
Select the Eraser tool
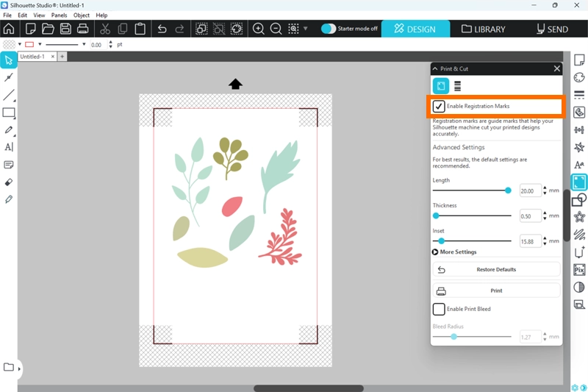(9, 182)
